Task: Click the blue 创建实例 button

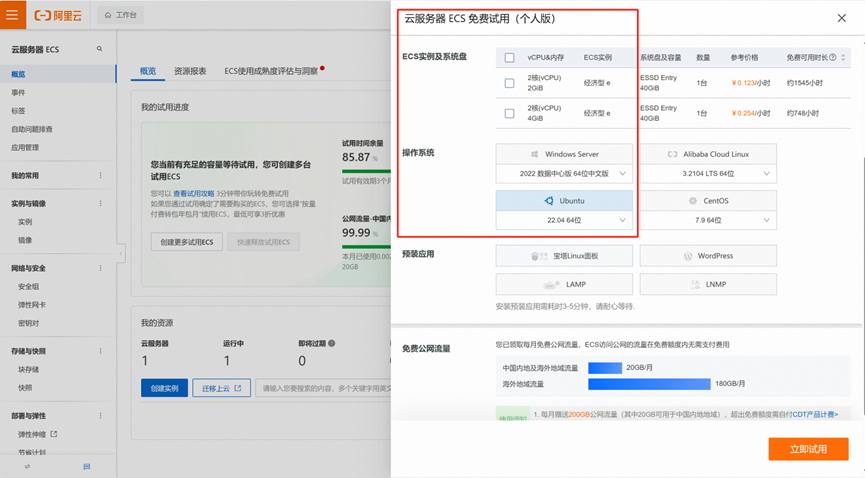Action: (164, 388)
